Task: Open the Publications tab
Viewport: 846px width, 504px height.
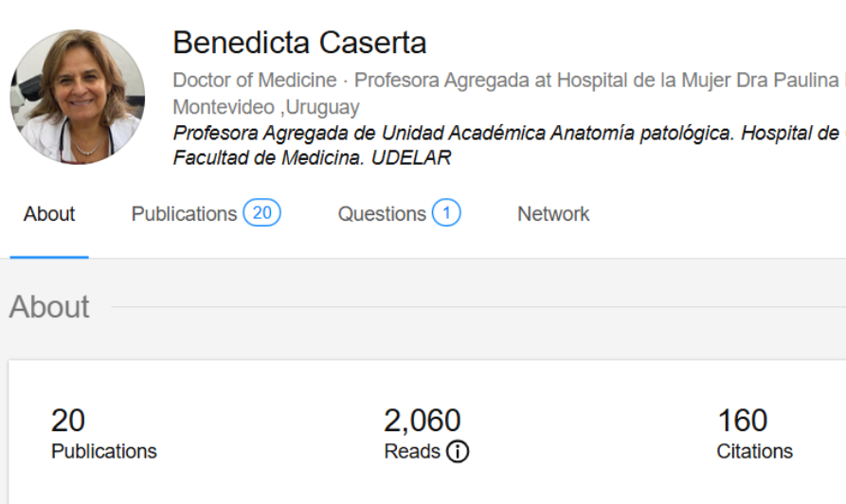Action: [184, 214]
